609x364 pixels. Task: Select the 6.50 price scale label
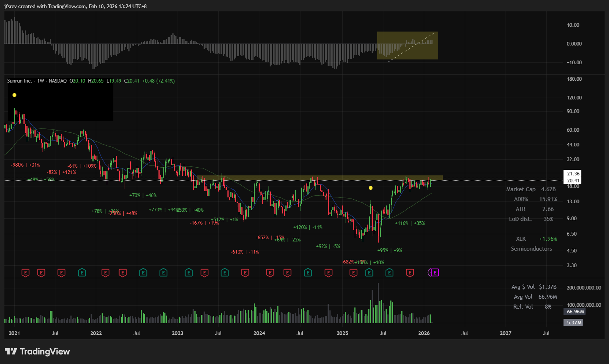click(x=572, y=234)
